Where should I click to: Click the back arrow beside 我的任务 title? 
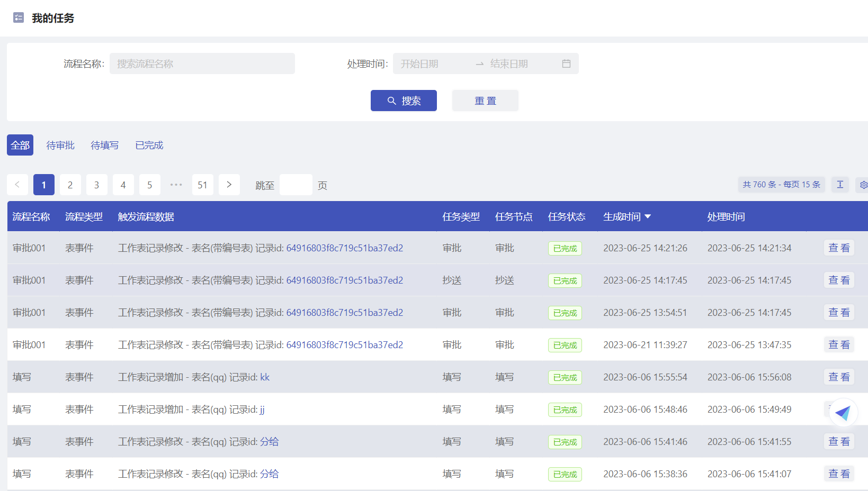click(17, 17)
